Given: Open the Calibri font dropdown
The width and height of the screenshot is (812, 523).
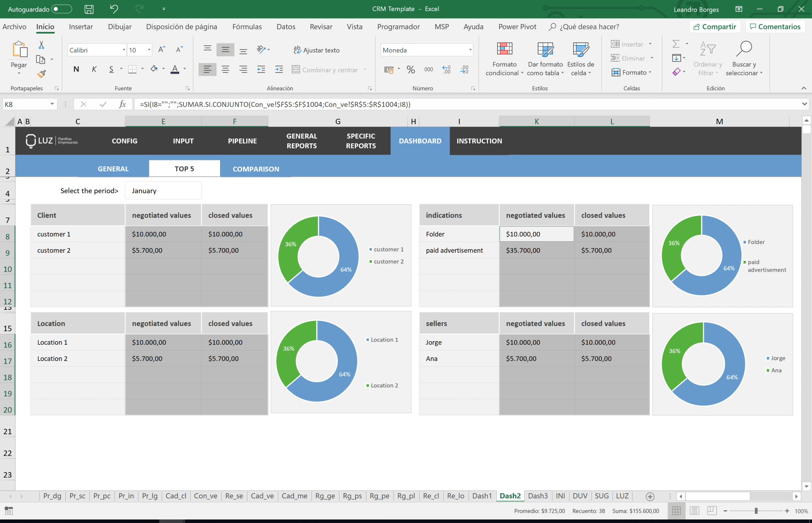Looking at the screenshot, I should coord(123,50).
